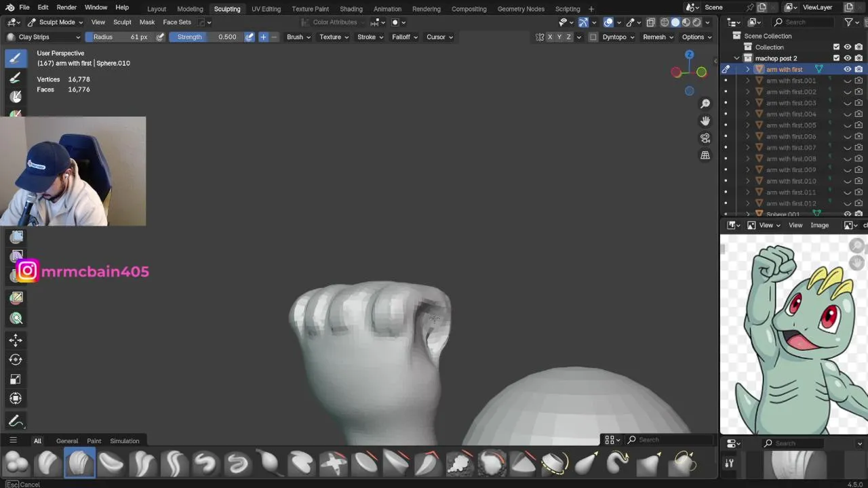
Task: Switch to the Modeling workspace tab
Action: click(x=190, y=9)
